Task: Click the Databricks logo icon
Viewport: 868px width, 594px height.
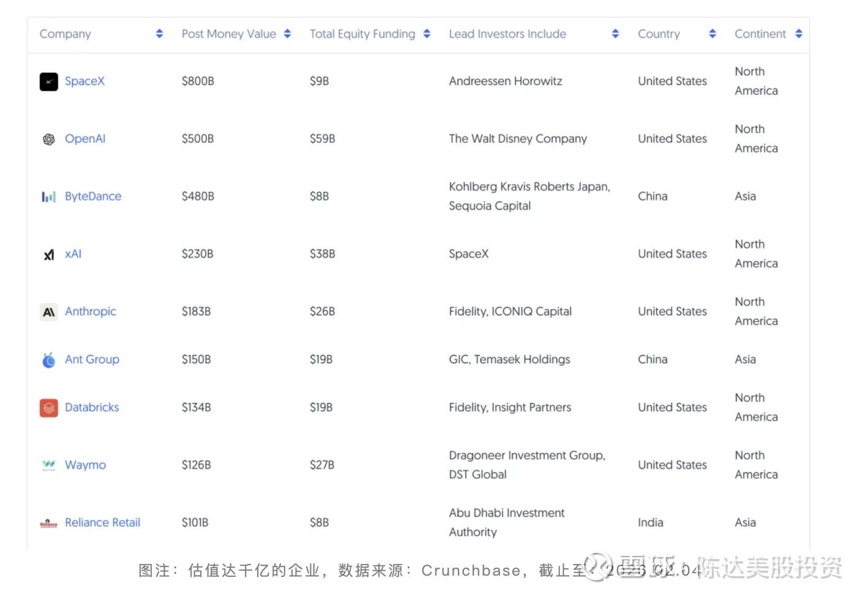Action: coord(49,408)
